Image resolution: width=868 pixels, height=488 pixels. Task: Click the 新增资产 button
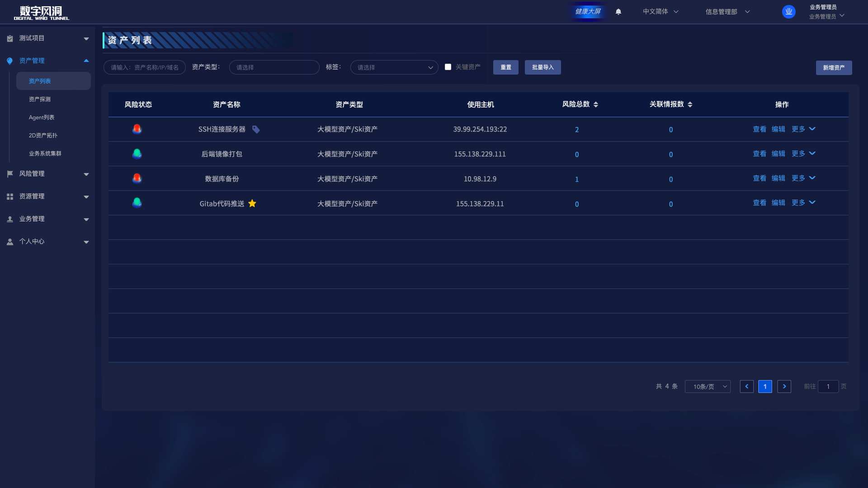coord(834,68)
